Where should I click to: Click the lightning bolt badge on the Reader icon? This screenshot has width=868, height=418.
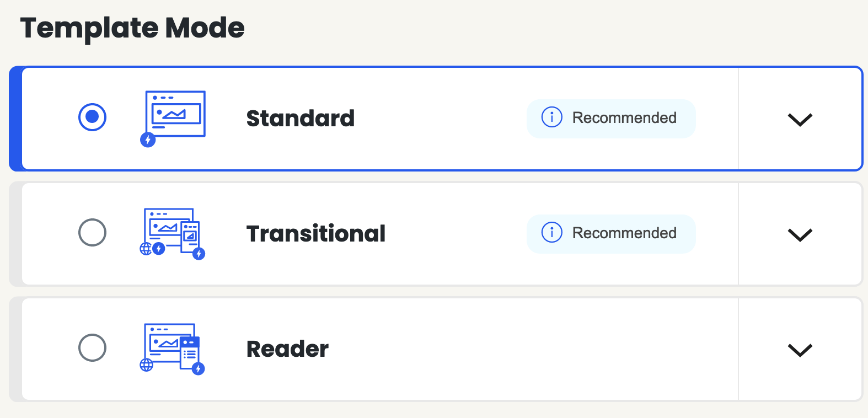pyautogui.click(x=199, y=368)
